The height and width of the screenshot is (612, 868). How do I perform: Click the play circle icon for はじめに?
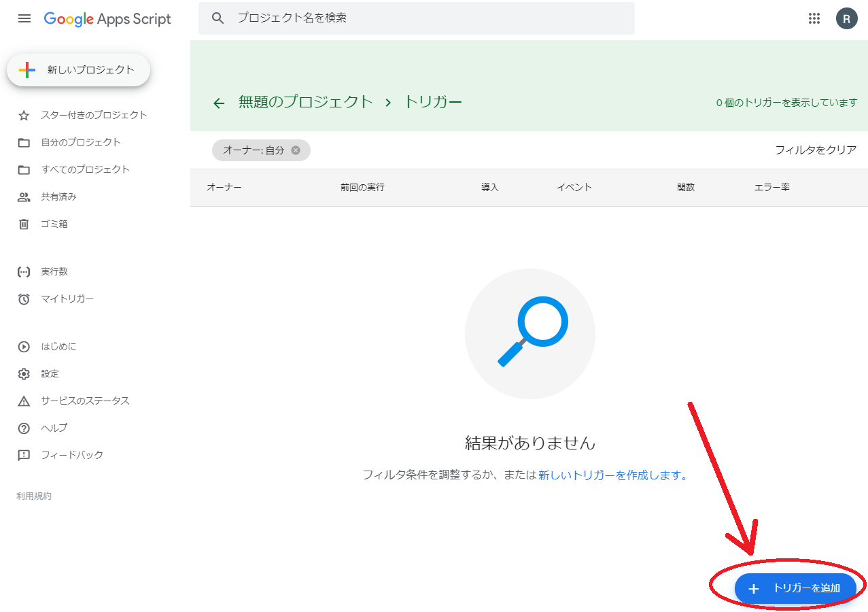click(x=24, y=347)
